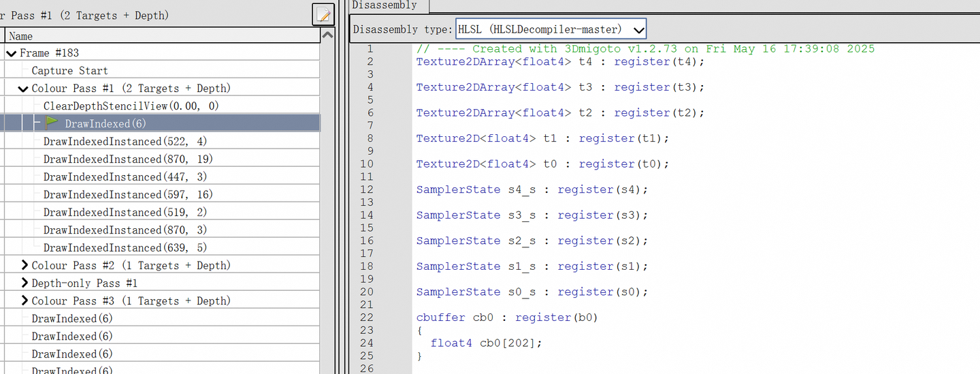This screenshot has width=980, height=374.
Task: Click the event list scroll-up arrow
Action: click(327, 35)
